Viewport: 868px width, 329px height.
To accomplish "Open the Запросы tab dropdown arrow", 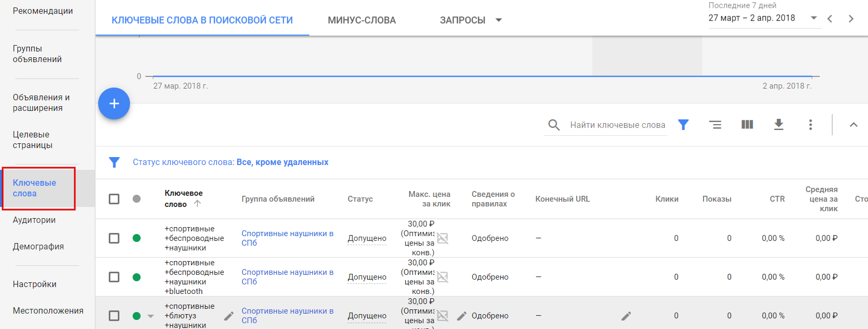I will 498,20.
